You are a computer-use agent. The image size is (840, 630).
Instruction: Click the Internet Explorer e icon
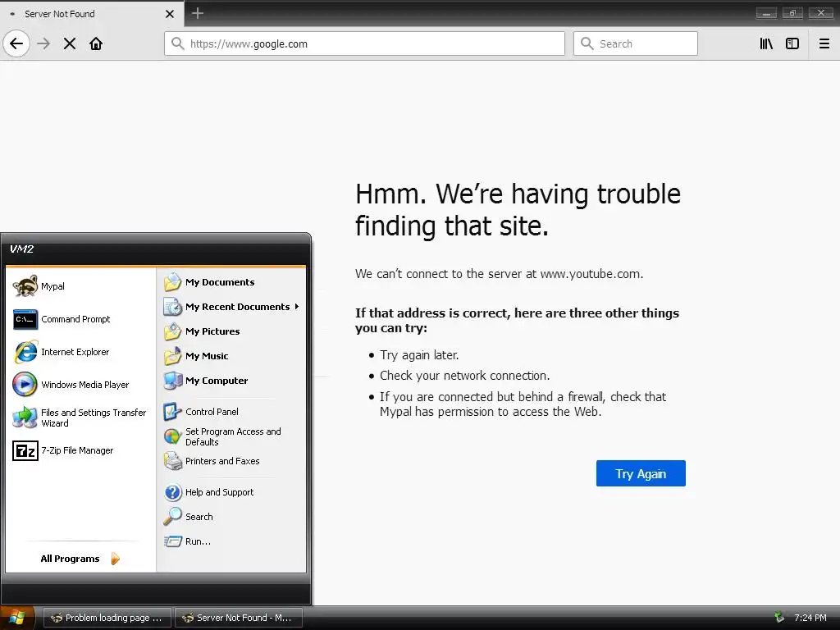[25, 352]
